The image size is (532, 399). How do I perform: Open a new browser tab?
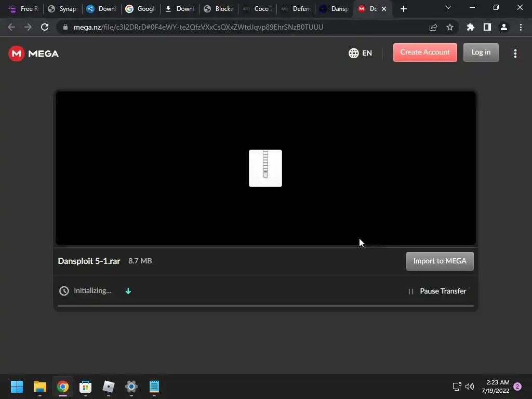coord(403,9)
